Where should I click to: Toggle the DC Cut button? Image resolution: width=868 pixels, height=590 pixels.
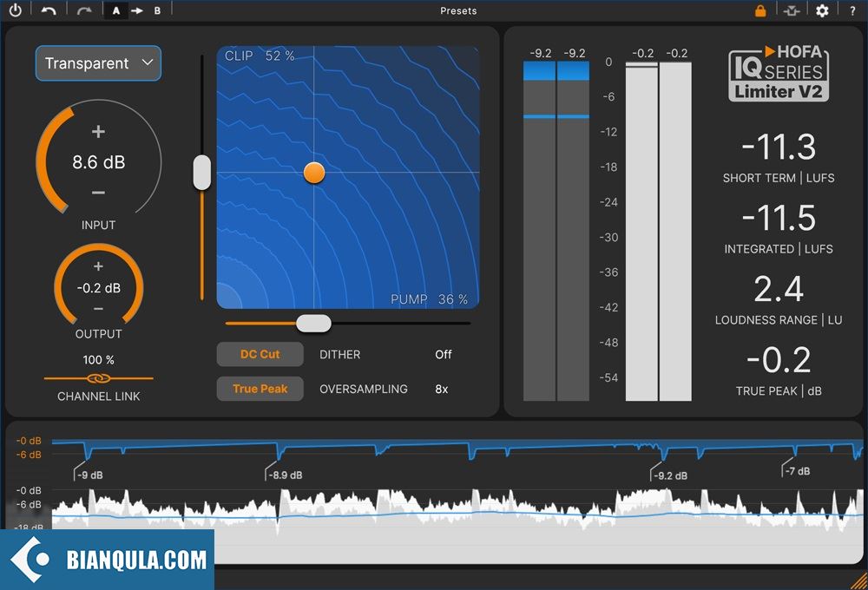click(260, 354)
